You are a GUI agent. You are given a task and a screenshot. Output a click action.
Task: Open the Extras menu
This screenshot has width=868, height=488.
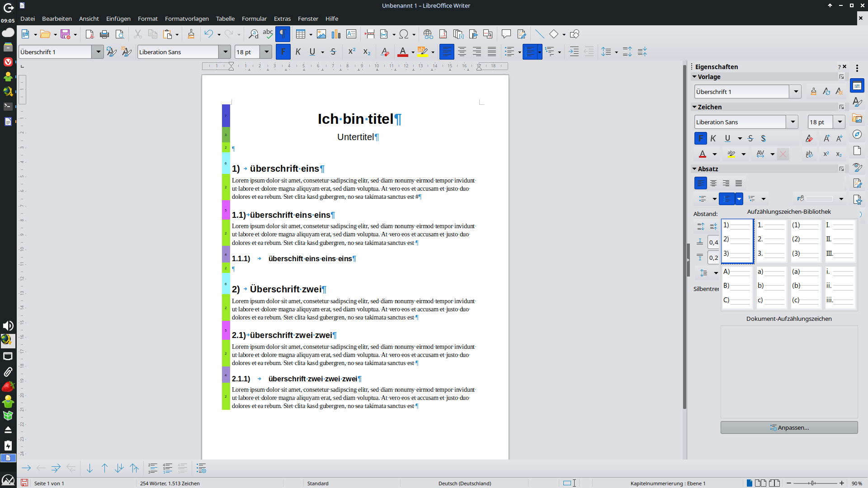(282, 19)
